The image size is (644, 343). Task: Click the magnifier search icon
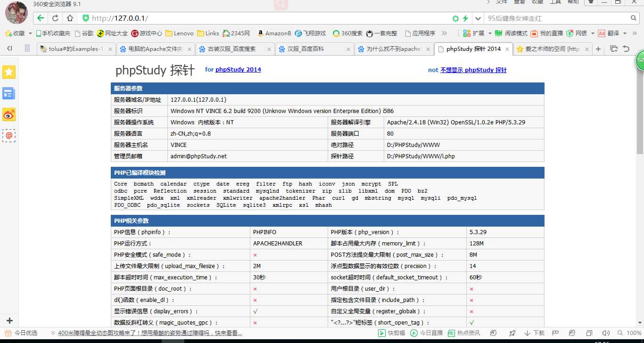[634, 18]
